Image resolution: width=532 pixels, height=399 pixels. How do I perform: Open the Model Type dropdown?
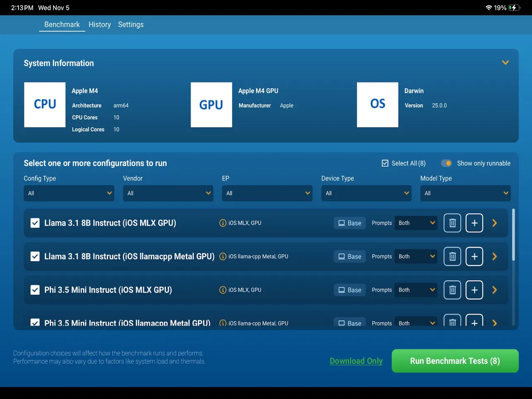[x=465, y=193]
